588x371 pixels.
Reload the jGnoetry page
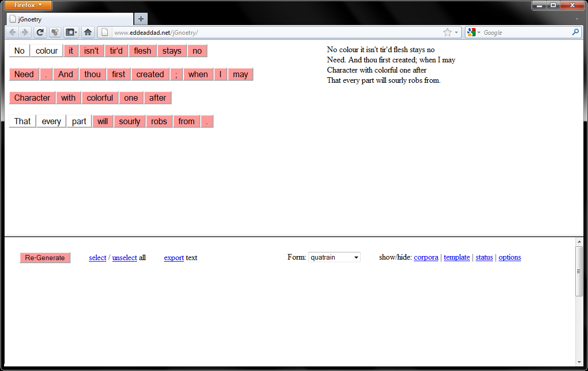click(40, 32)
